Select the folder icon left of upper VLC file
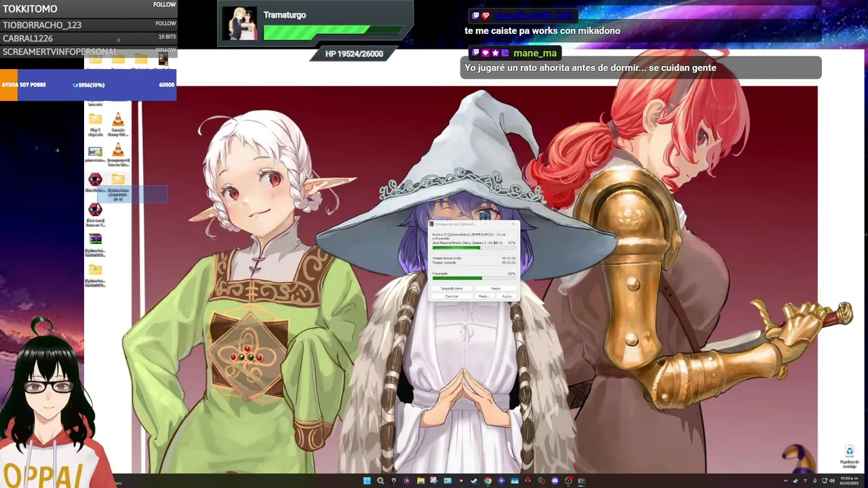The height and width of the screenshot is (488, 868). click(x=96, y=119)
